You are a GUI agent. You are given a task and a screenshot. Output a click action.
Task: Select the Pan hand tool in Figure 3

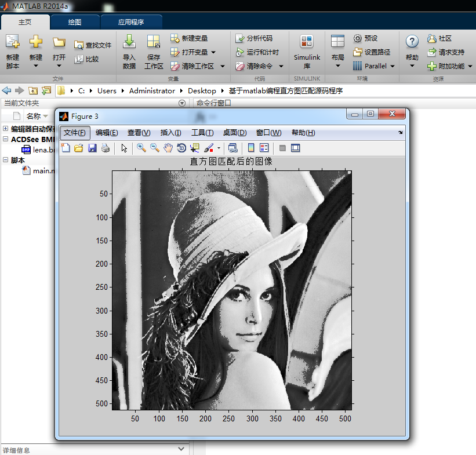pyautogui.click(x=168, y=148)
